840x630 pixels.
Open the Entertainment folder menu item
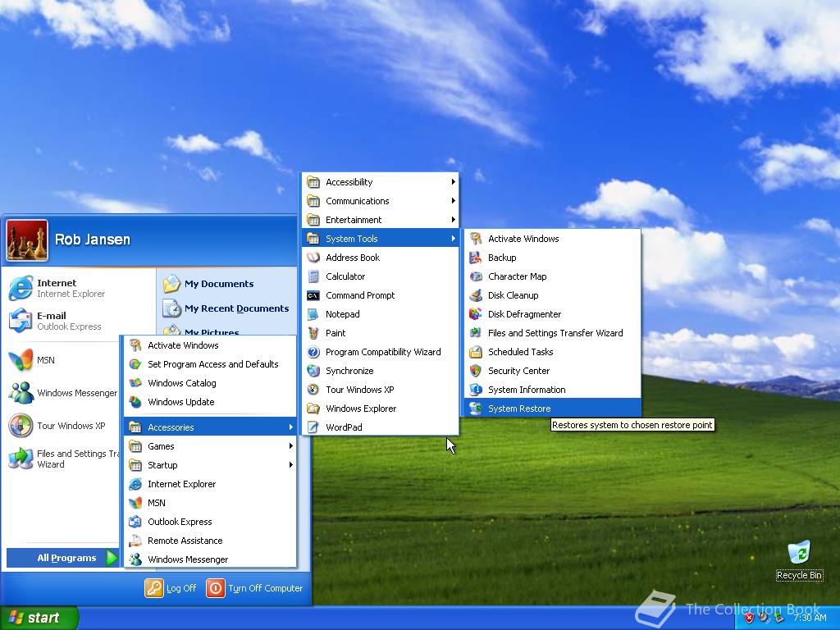381,220
